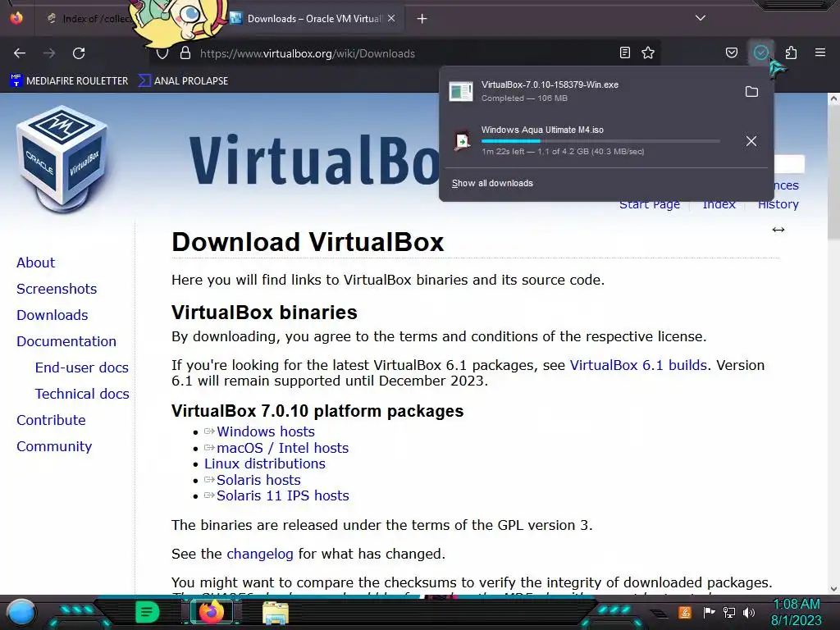Click the Firefox taskbar button
840x630 pixels.
tap(211, 612)
